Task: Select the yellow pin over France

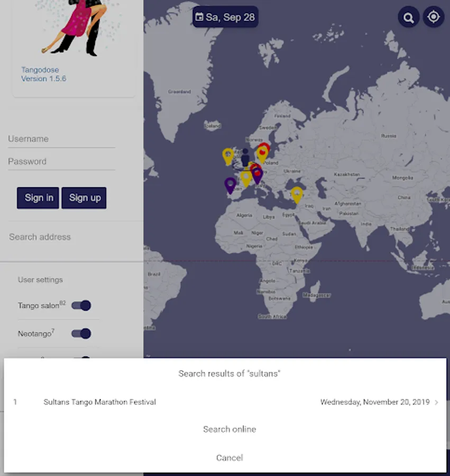Action: tap(246, 179)
